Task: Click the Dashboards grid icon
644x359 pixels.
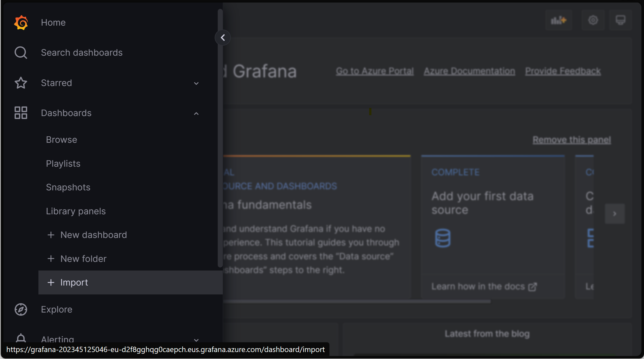Action: click(20, 113)
